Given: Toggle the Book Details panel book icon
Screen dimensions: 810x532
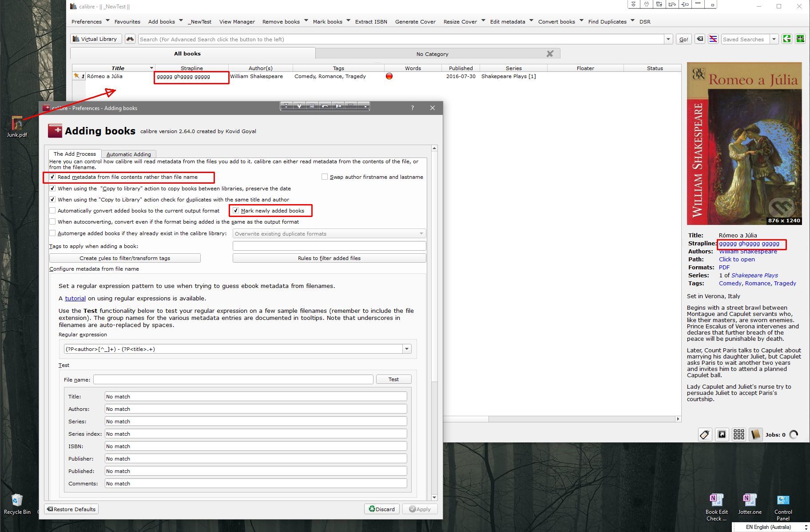Looking at the screenshot, I should [755, 434].
